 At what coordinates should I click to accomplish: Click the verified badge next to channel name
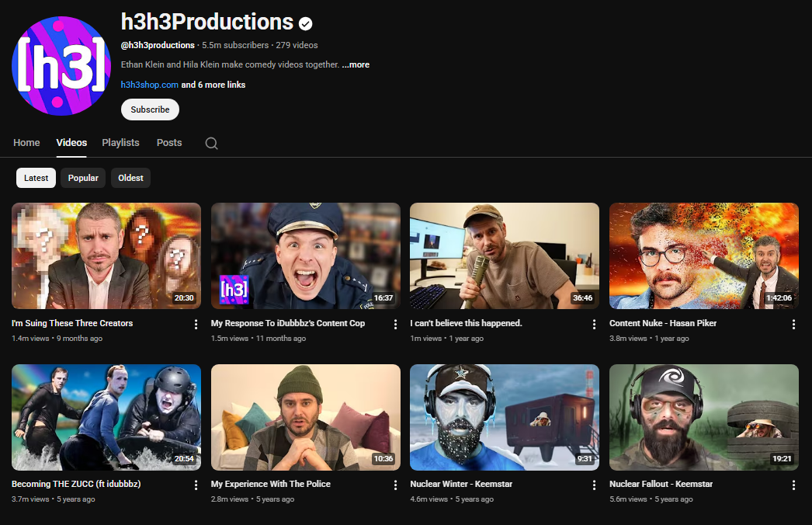coord(304,23)
